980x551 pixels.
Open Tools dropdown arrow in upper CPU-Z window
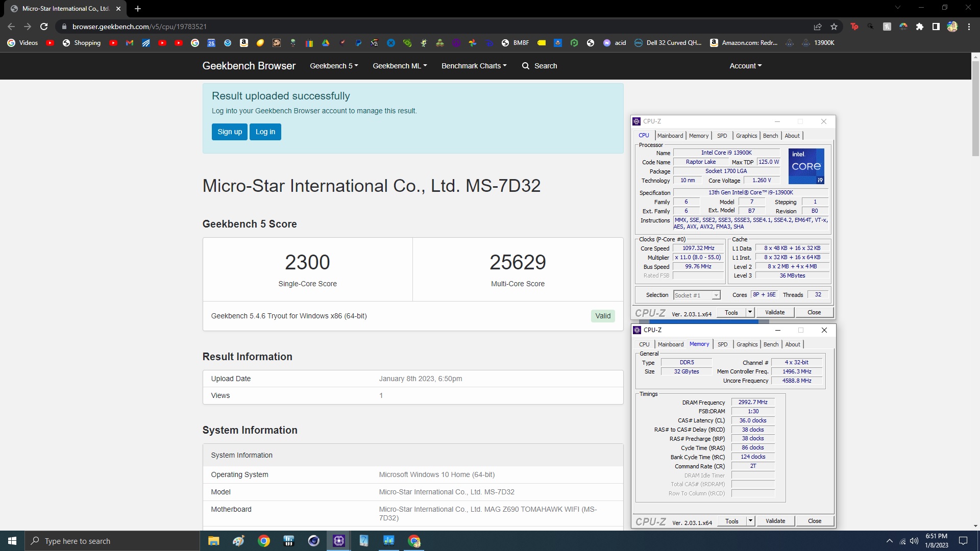pyautogui.click(x=750, y=312)
